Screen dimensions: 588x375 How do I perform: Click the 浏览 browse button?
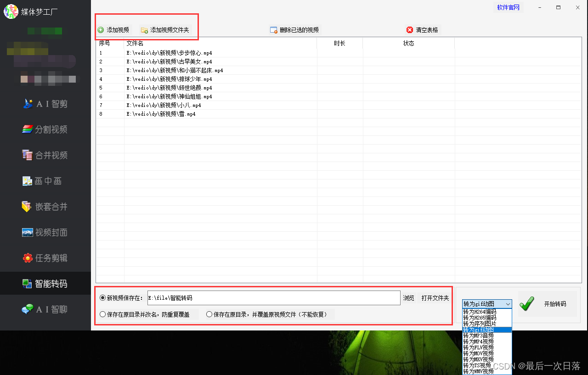tap(409, 298)
